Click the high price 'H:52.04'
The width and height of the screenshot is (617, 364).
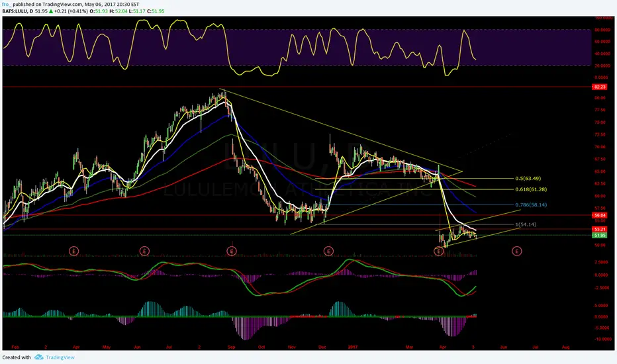click(119, 11)
